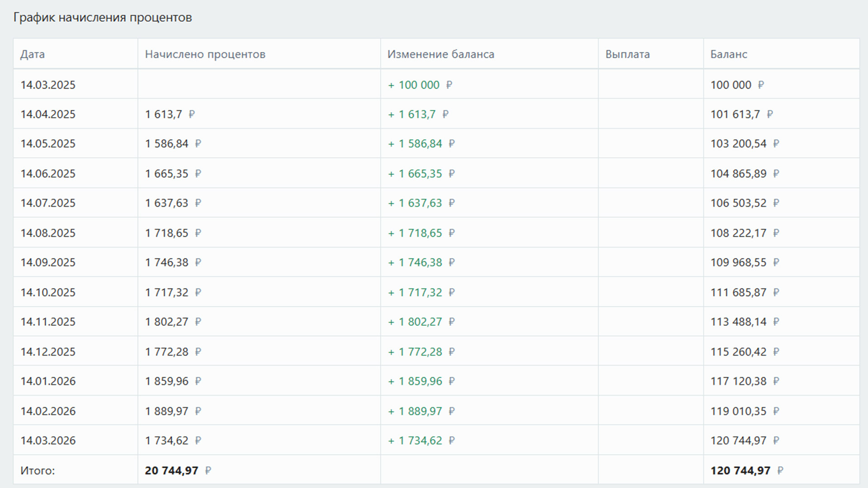868x488 pixels.
Task: Click balance value '111 685,87 ₽'
Action: click(745, 292)
